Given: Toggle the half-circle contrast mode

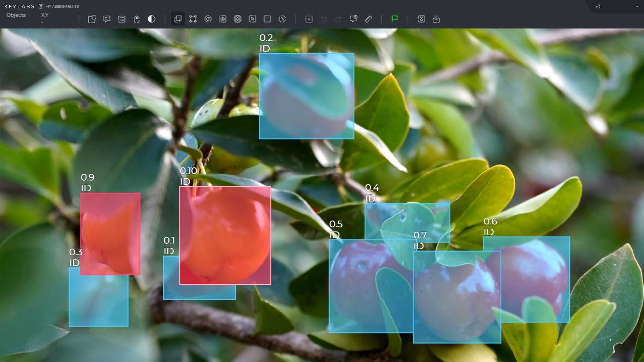Looking at the screenshot, I should [x=152, y=19].
